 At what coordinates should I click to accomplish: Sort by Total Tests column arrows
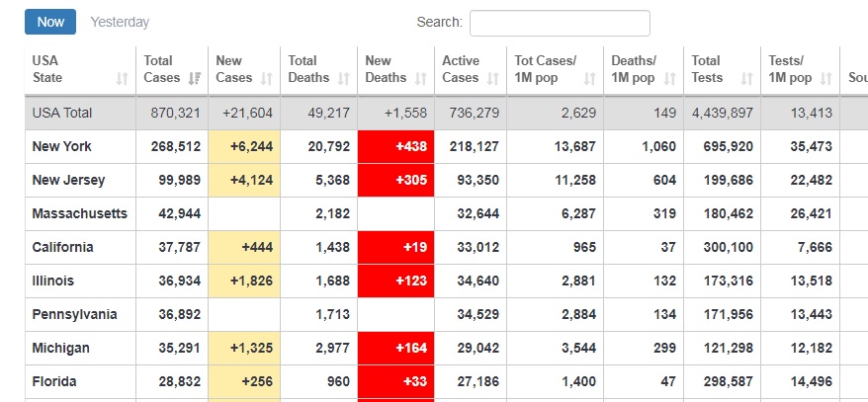(746, 79)
